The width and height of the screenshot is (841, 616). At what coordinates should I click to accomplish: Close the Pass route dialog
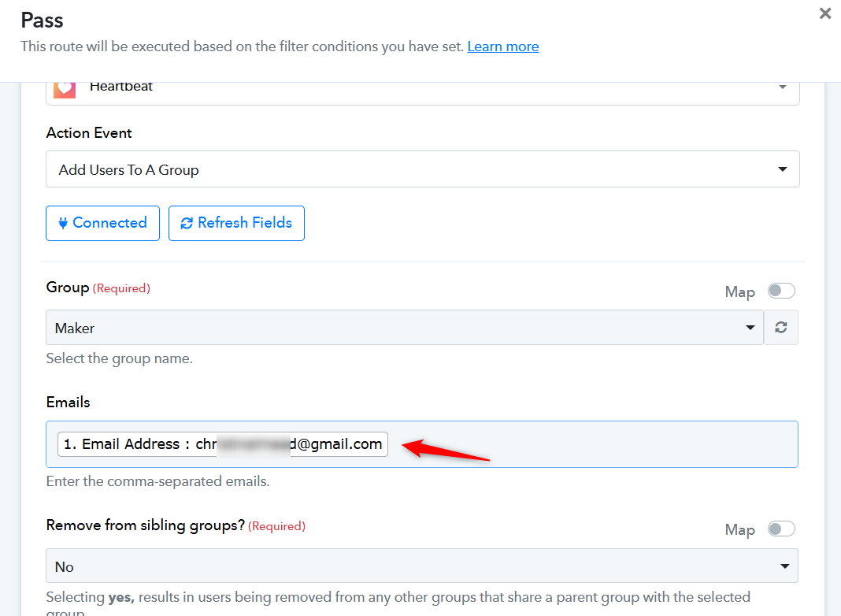coord(825,13)
